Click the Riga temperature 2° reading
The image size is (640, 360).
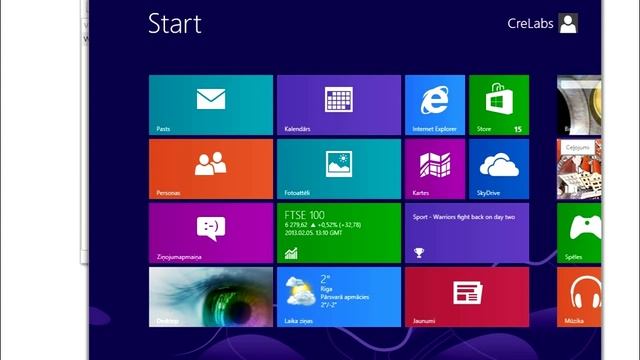(325, 279)
